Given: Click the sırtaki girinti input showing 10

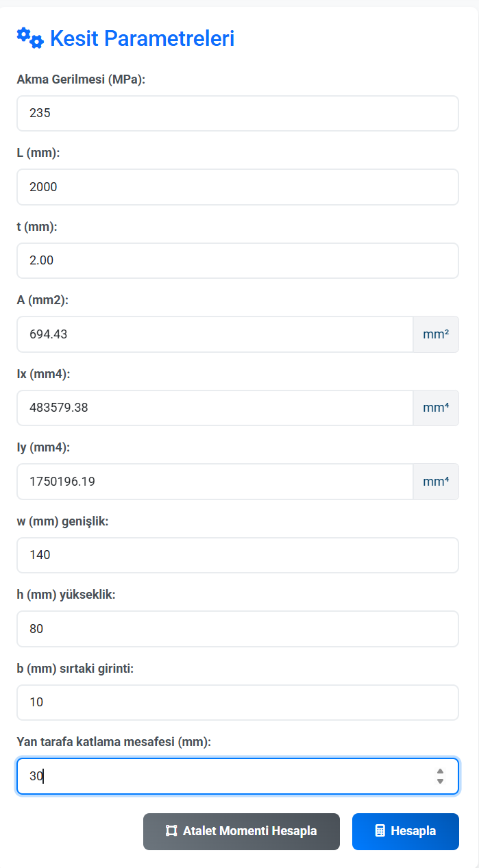Looking at the screenshot, I should [238, 702].
